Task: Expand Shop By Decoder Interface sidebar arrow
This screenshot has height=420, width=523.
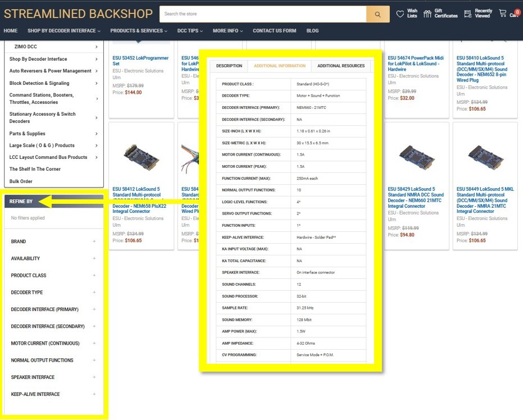Action: pos(97,60)
